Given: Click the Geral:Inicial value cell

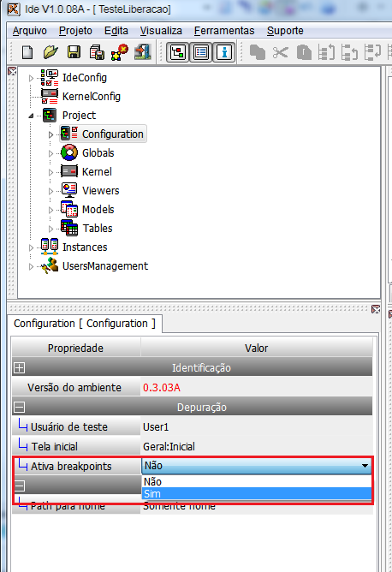Looking at the screenshot, I should 257,446.
